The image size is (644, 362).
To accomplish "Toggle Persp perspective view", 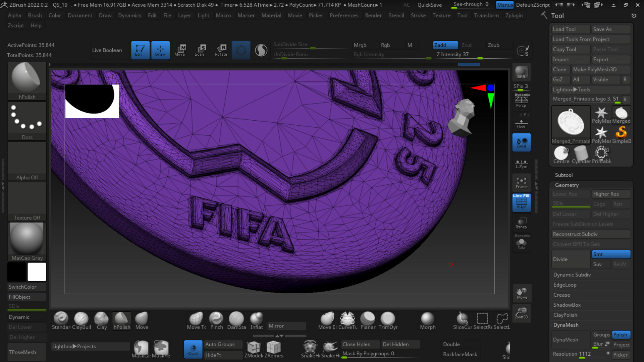I will point(521,100).
